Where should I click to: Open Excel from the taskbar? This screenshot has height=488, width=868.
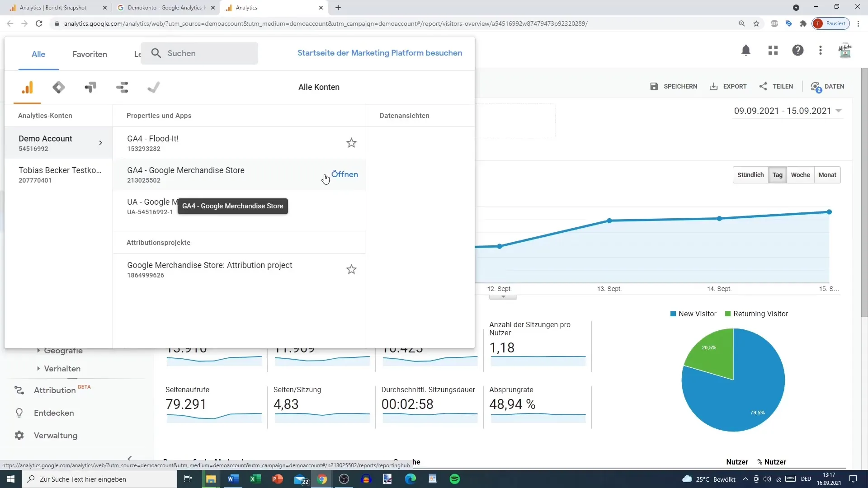click(x=255, y=479)
